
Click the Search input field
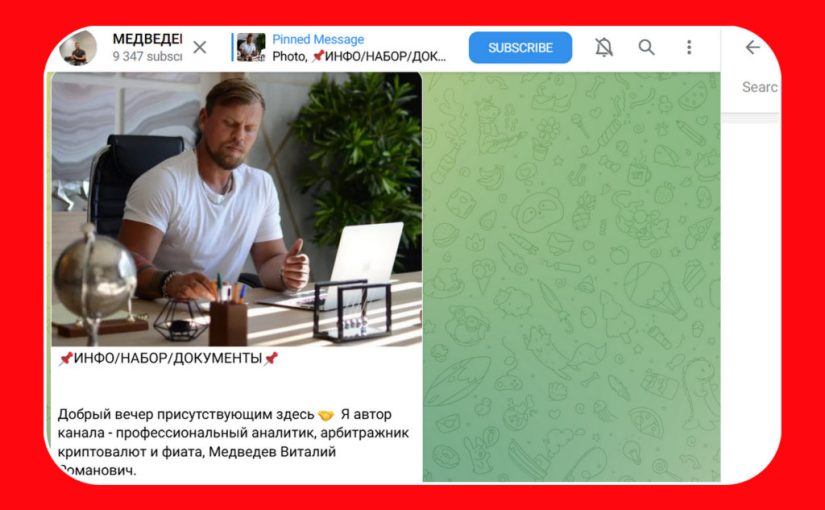(759, 87)
